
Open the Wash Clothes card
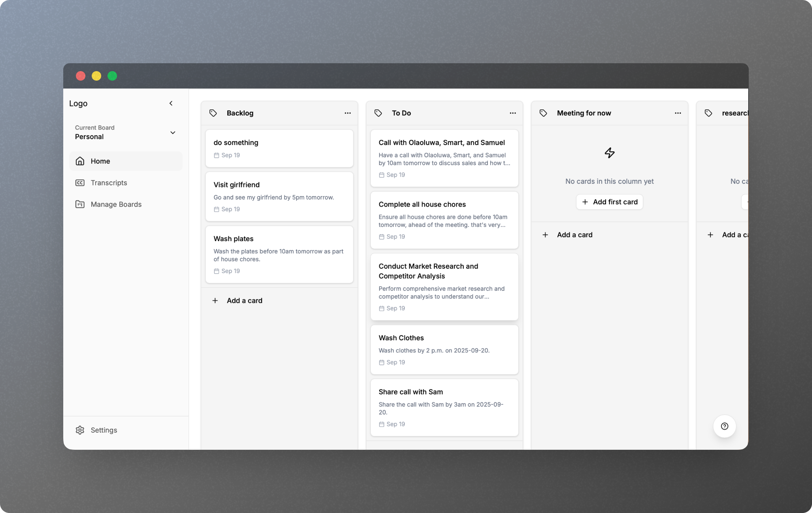(444, 349)
